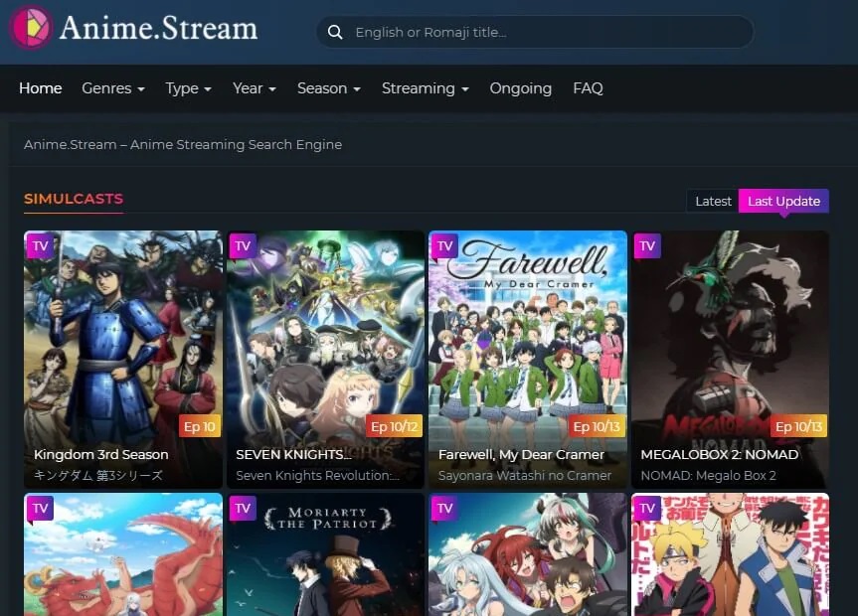Viewport: 858px width, 616px height.
Task: Click the Ep 10 badge on Kingdom card
Action: click(x=200, y=426)
